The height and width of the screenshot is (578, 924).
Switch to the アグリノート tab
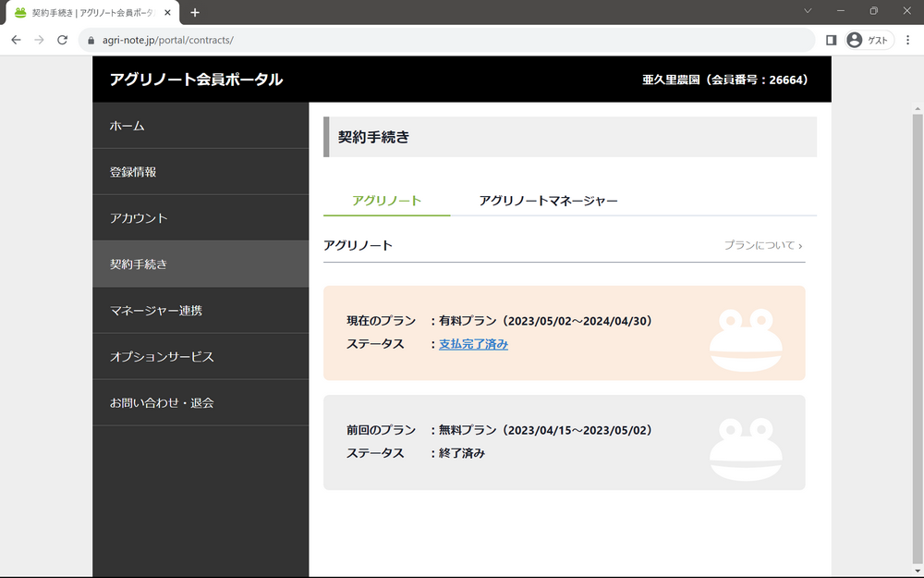[x=386, y=201]
